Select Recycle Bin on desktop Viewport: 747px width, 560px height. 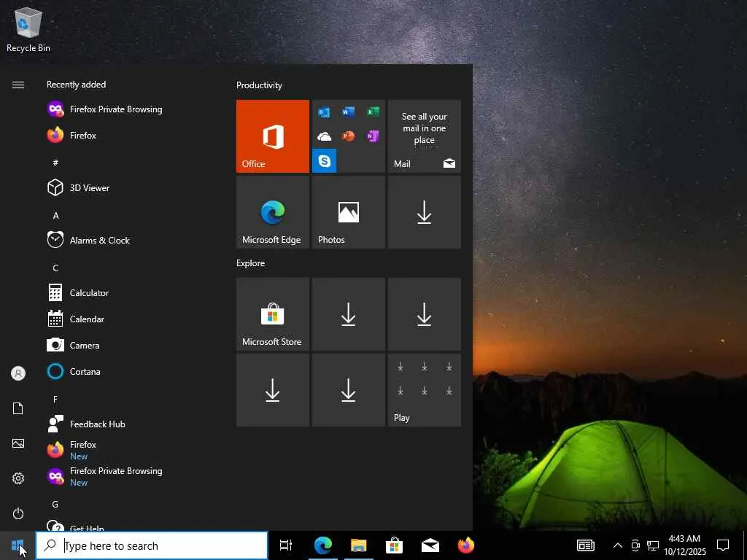28,29
